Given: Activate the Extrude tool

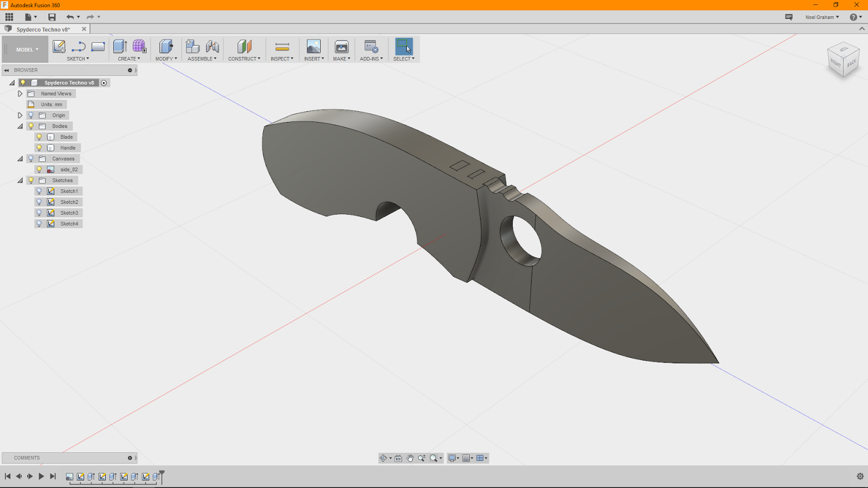Looking at the screenshot, I should point(120,46).
